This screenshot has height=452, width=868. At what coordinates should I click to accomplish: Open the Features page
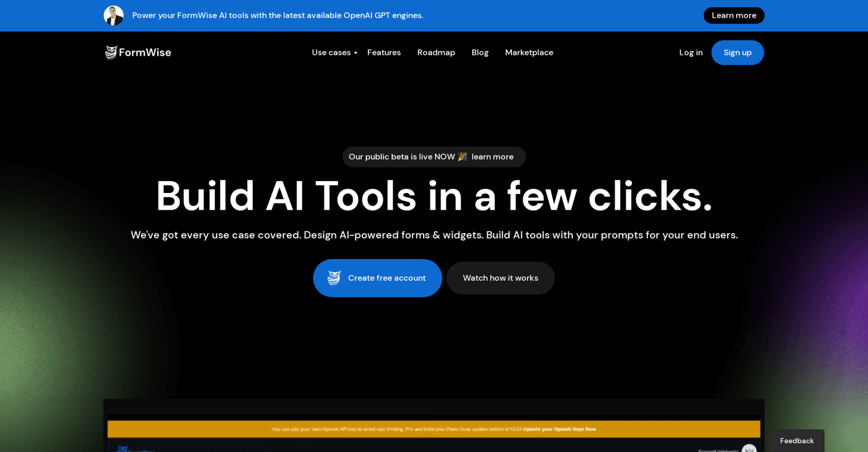coord(384,53)
